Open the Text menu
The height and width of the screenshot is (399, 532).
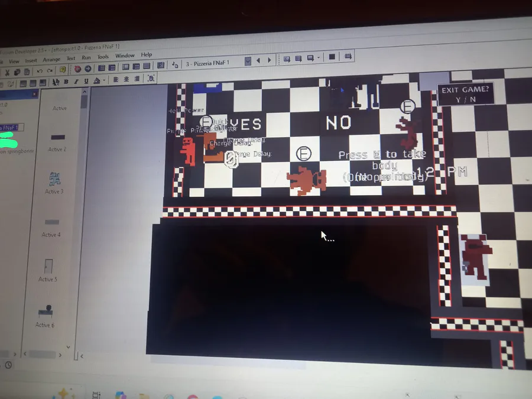71,59
